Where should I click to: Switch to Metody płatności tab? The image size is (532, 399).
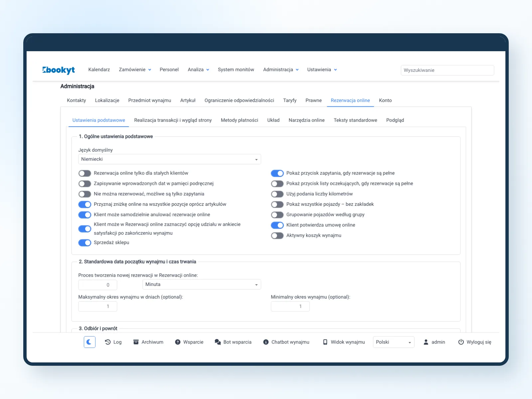(239, 120)
